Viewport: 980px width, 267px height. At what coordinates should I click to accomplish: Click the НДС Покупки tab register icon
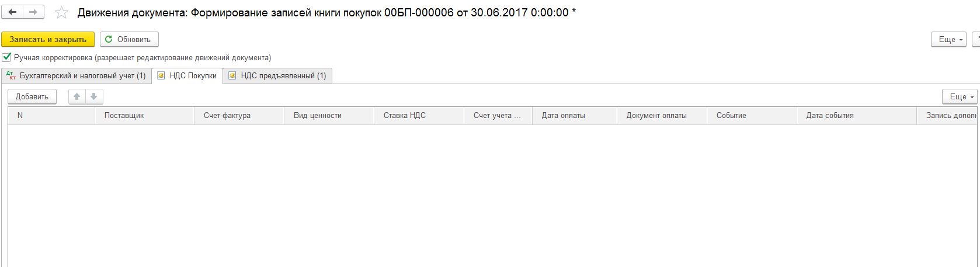[161, 76]
